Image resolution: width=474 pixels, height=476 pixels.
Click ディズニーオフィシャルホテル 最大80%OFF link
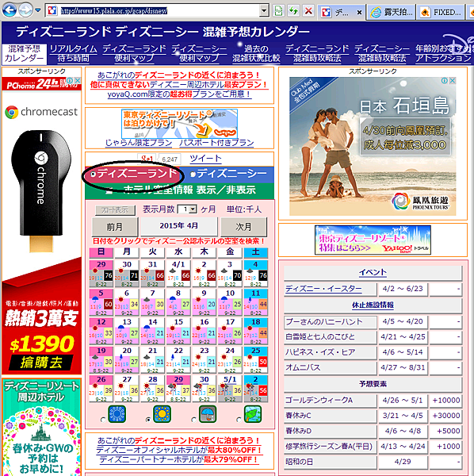point(179,450)
